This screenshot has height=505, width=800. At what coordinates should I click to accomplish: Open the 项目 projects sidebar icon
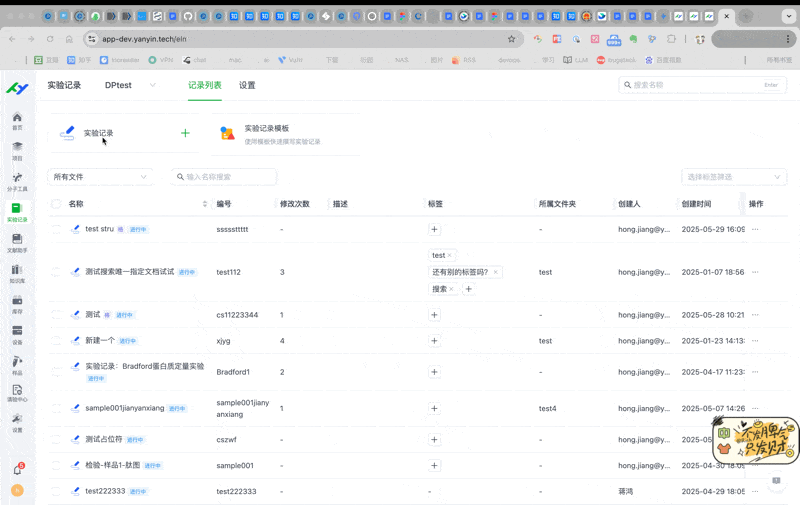(x=17, y=151)
